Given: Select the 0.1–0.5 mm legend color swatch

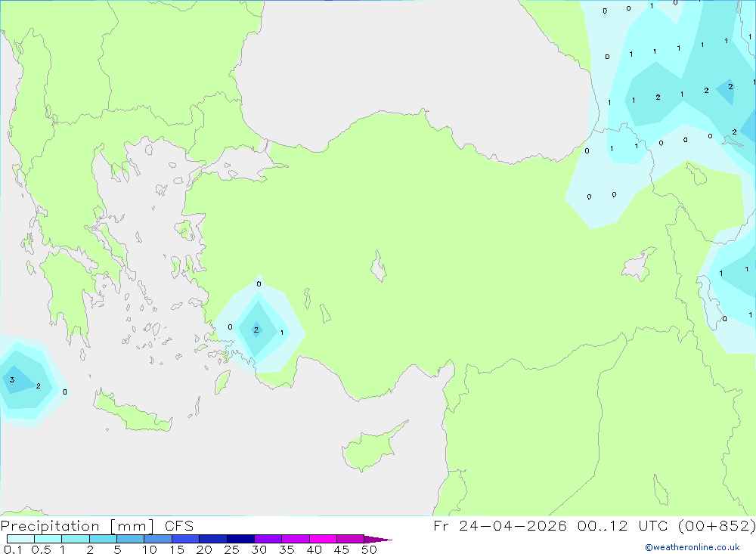Looking at the screenshot, I should pyautogui.click(x=20, y=539).
